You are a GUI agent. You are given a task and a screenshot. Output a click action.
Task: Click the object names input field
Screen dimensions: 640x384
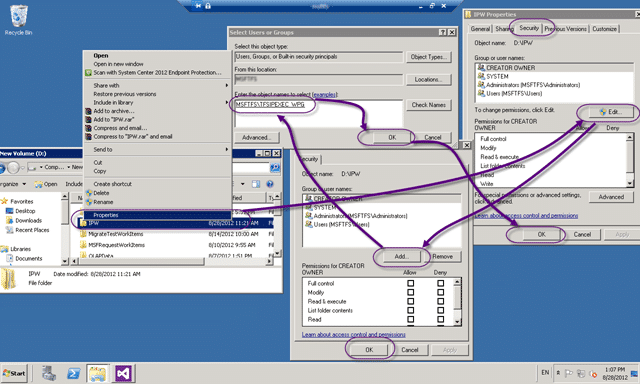pos(319,113)
